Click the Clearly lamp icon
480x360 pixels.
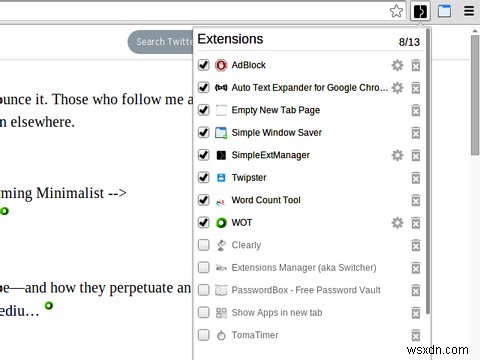[221, 245]
